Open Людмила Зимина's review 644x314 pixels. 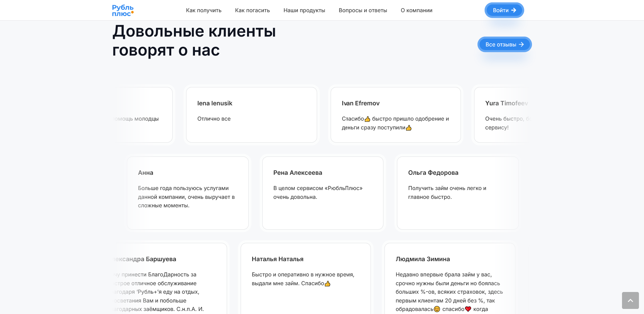tap(449, 278)
